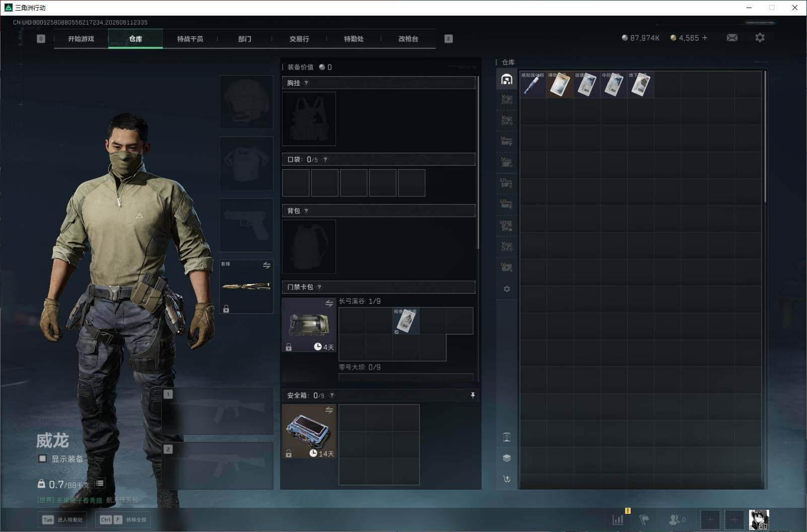Open help icon next to 口袋
Image resolution: width=807 pixels, height=532 pixels.
[x=325, y=160]
